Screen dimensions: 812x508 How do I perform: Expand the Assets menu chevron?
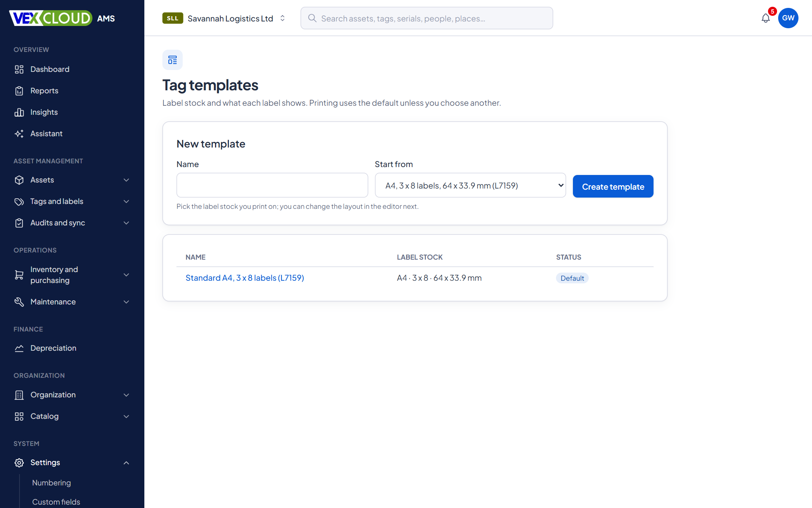[x=126, y=180]
